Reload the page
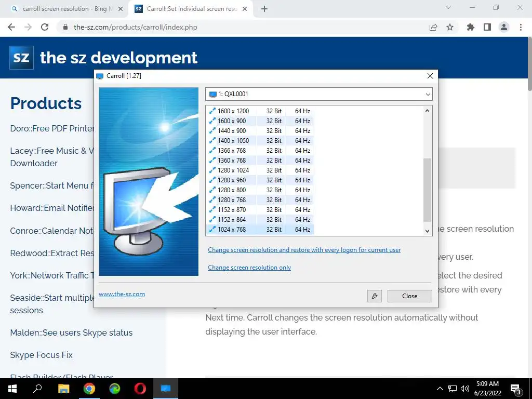The height and width of the screenshot is (399, 532). click(x=45, y=27)
